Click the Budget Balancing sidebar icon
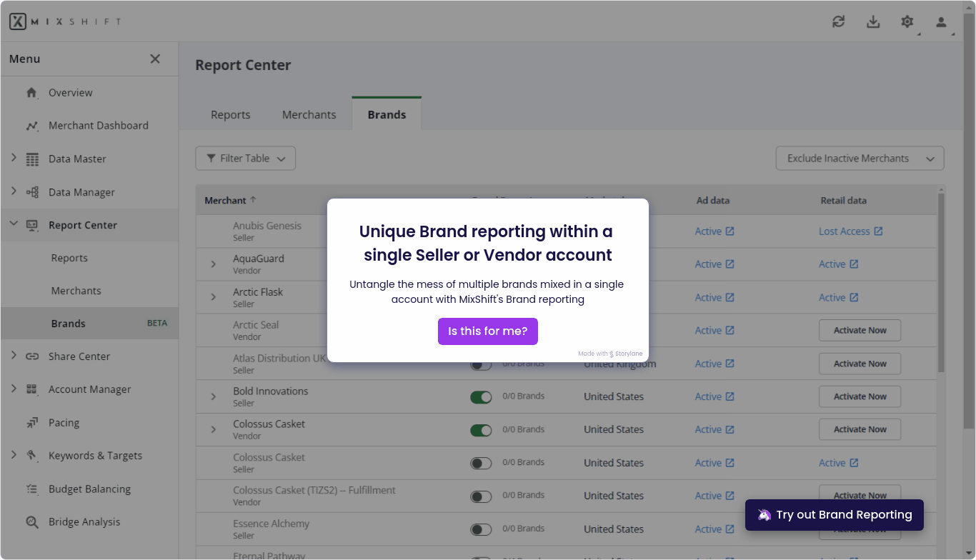 [31, 489]
